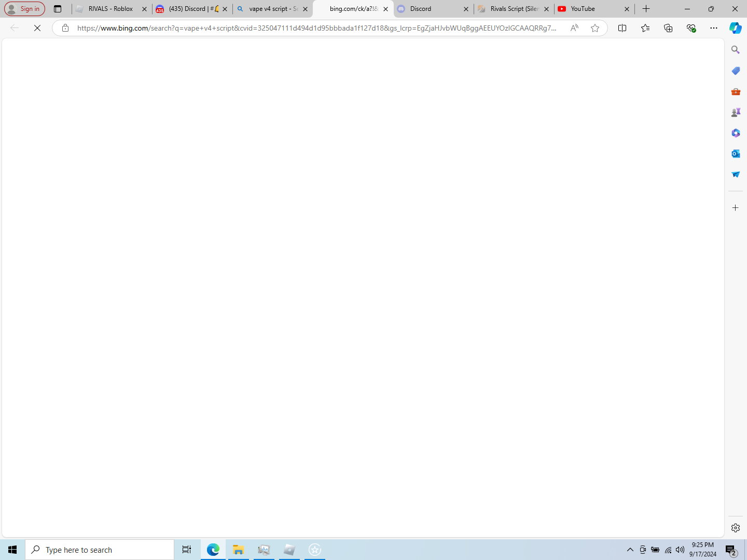Image resolution: width=747 pixels, height=560 pixels.
Task: Close the RIVALS - Roblox tab
Action: coord(144,9)
